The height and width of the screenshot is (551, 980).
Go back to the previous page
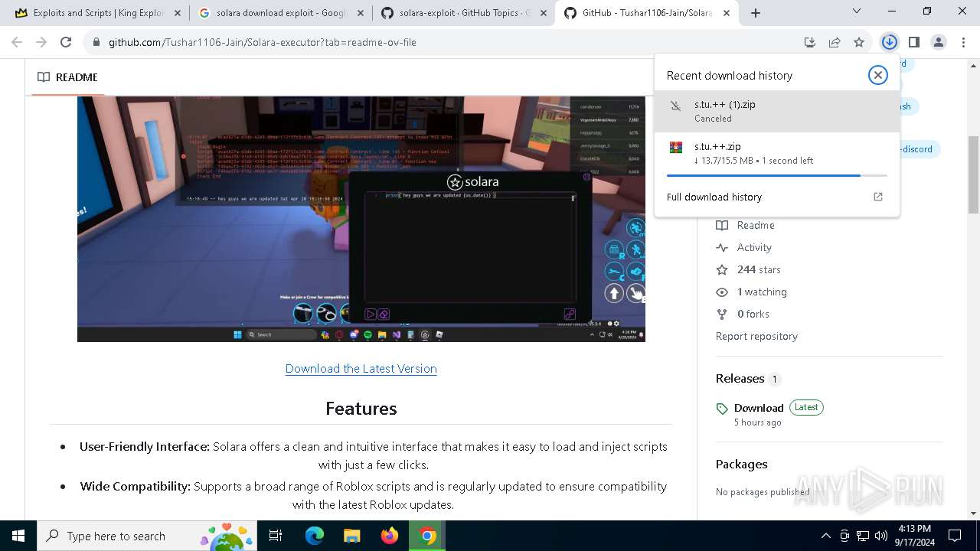[18, 42]
